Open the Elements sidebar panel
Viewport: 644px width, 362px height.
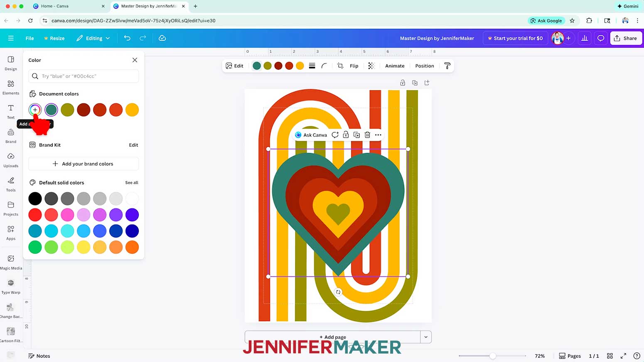[11, 88]
